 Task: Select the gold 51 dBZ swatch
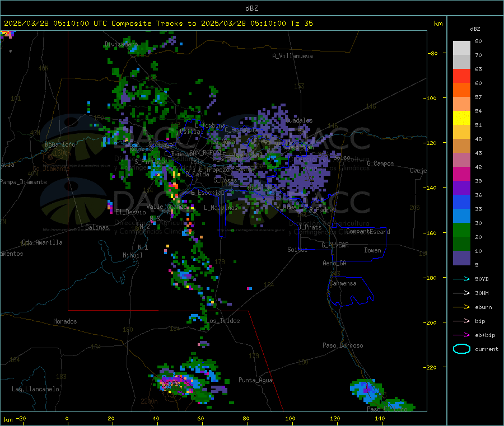(x=461, y=132)
